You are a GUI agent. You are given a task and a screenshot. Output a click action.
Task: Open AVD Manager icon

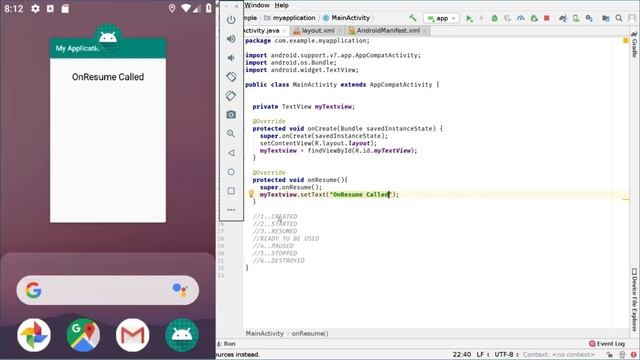576,18
